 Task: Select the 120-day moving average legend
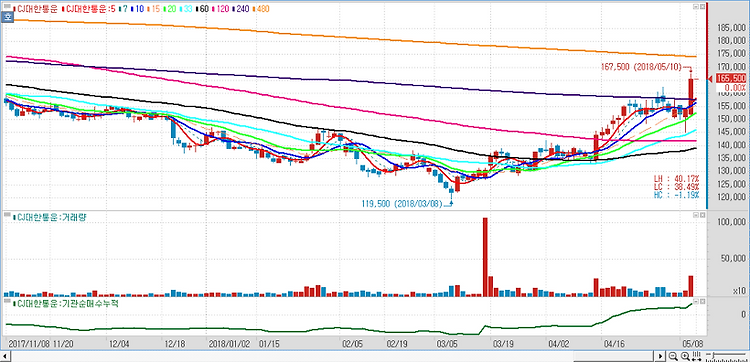tap(220, 9)
